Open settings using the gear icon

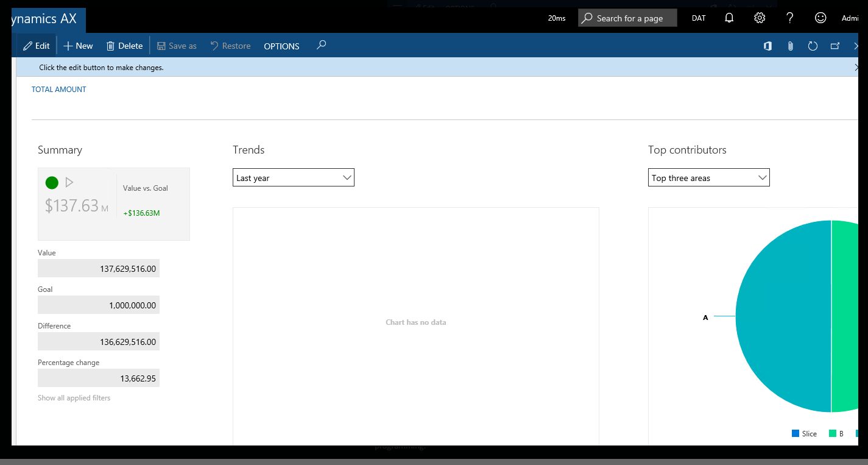click(759, 18)
